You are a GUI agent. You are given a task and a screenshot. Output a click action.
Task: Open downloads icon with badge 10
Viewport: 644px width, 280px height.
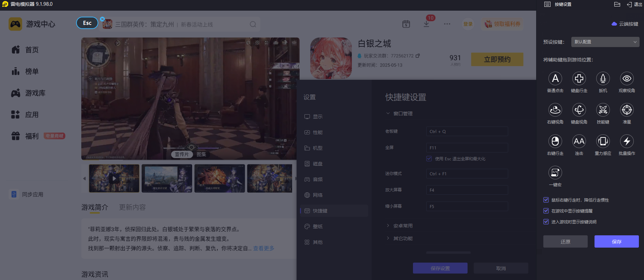pos(427,24)
